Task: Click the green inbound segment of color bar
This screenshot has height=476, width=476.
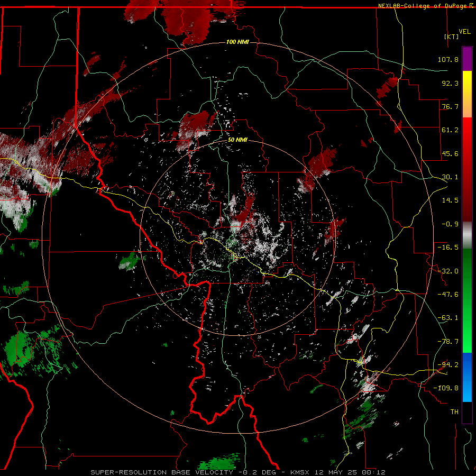Action: click(x=467, y=300)
